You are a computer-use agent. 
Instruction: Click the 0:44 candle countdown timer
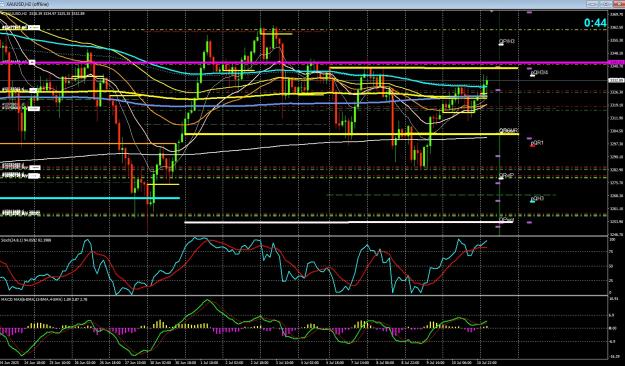click(595, 23)
